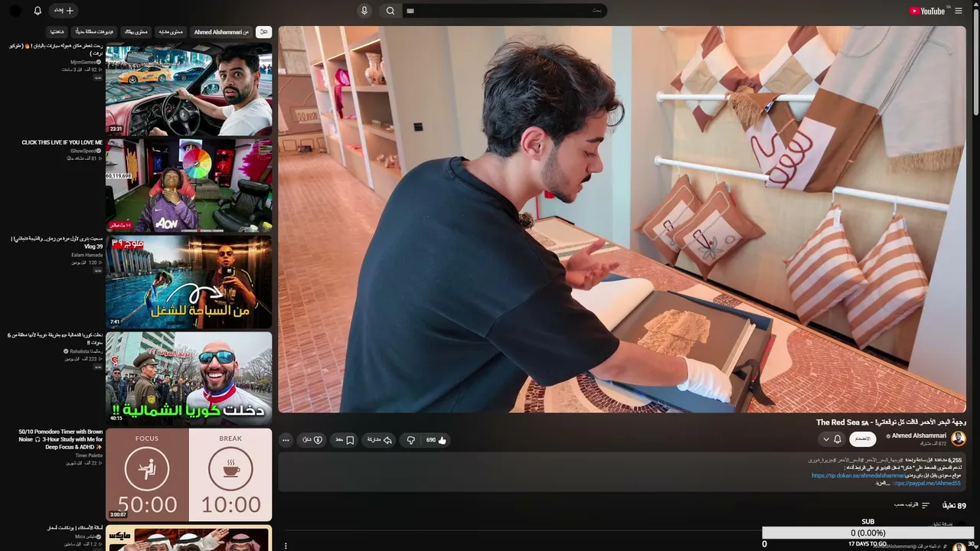
Task: Select the chip left of the Ahmed Alshammari chip
Action: coord(171,32)
